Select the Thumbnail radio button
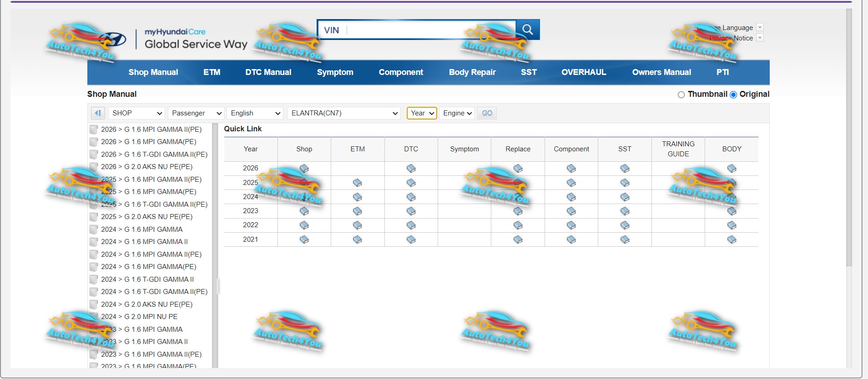 (681, 95)
